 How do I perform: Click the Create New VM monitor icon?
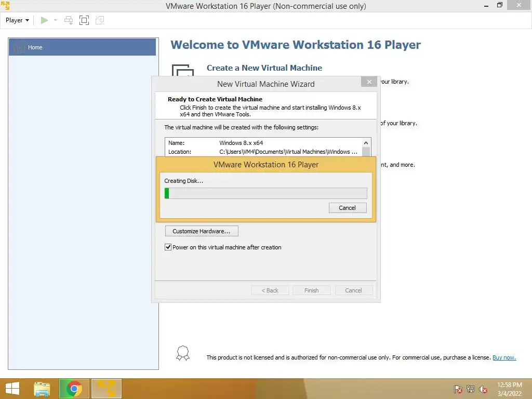tap(183, 70)
